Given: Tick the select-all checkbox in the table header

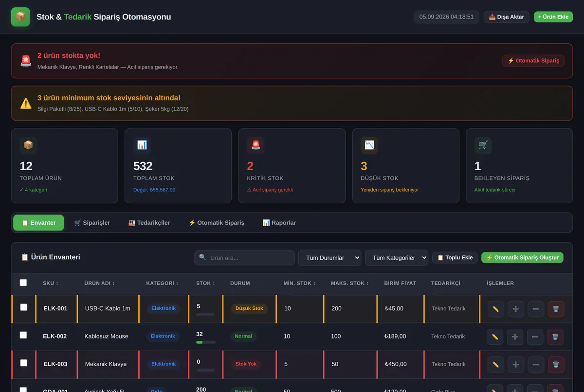Looking at the screenshot, I should [x=23, y=283].
